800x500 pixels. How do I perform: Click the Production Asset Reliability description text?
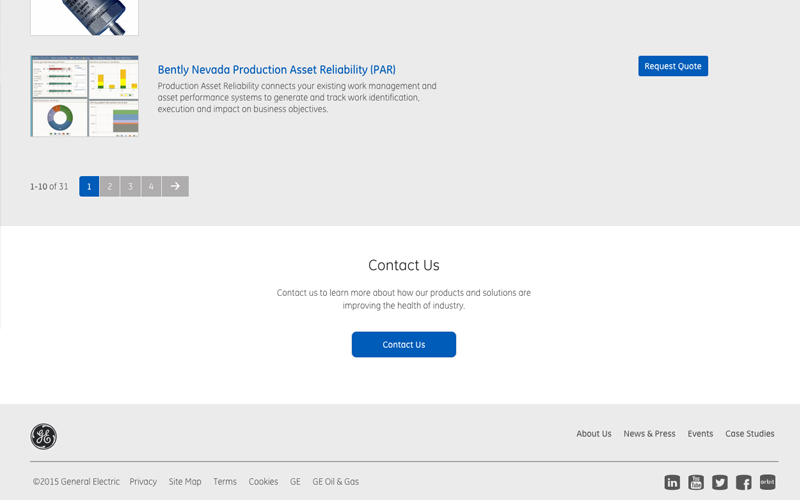click(297, 97)
